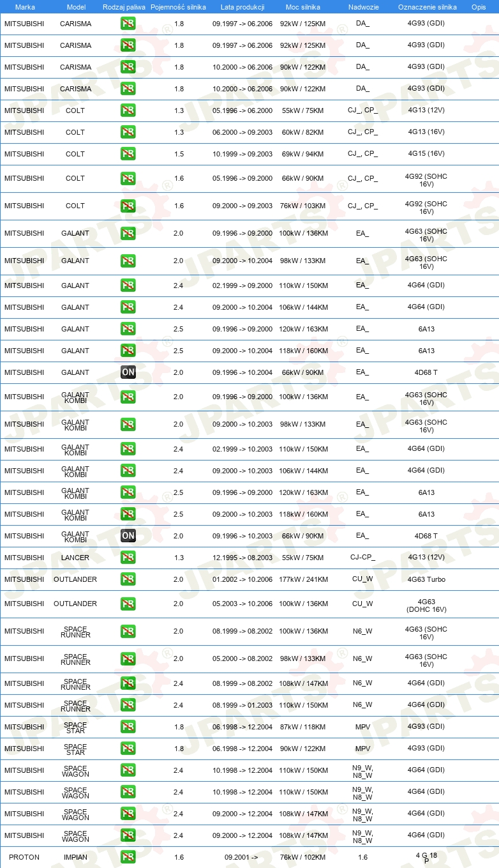The height and width of the screenshot is (868, 499).
Task: Click body code 1.6 in PROTON row
Action: [x=362, y=857]
